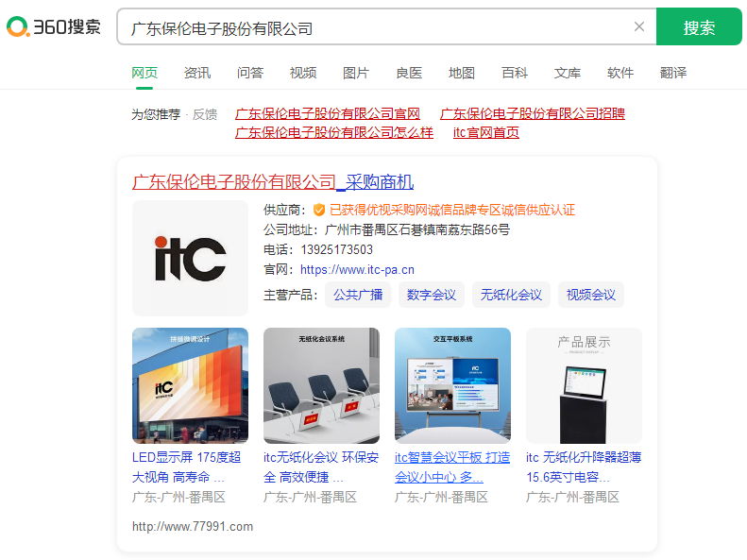The height and width of the screenshot is (560, 747).
Task: Clear the search box with X icon
Action: (x=639, y=26)
